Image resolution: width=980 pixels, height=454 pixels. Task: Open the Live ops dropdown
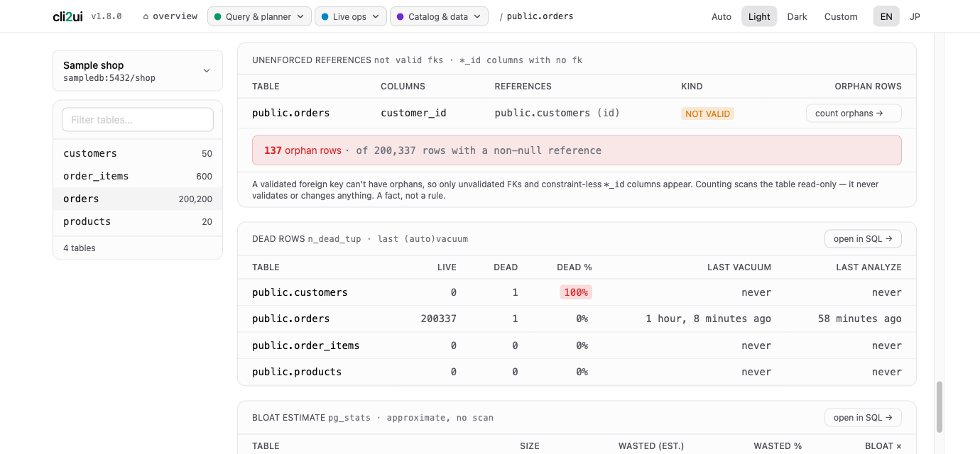tap(351, 16)
